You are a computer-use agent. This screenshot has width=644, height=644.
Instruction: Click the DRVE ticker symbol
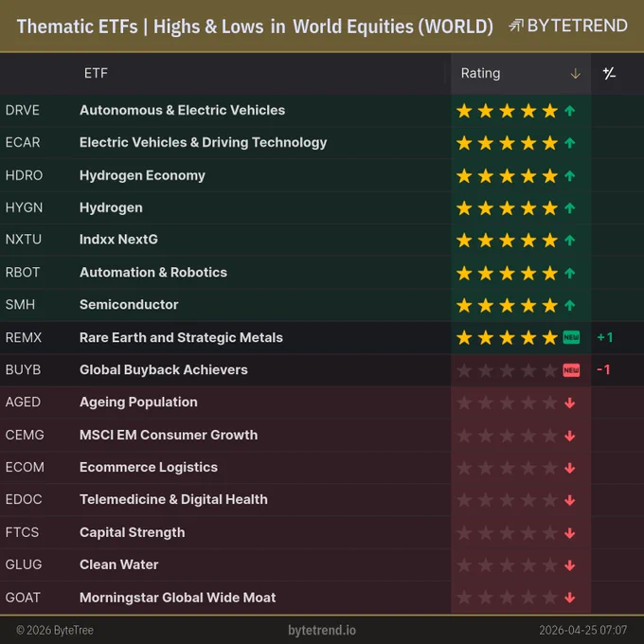coord(22,110)
